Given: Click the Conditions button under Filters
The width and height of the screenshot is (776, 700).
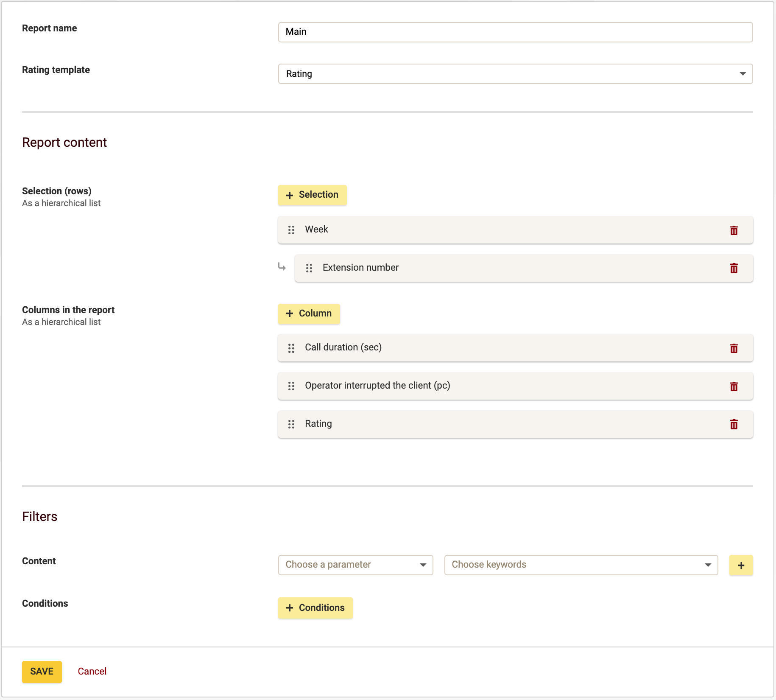Looking at the screenshot, I should [315, 608].
